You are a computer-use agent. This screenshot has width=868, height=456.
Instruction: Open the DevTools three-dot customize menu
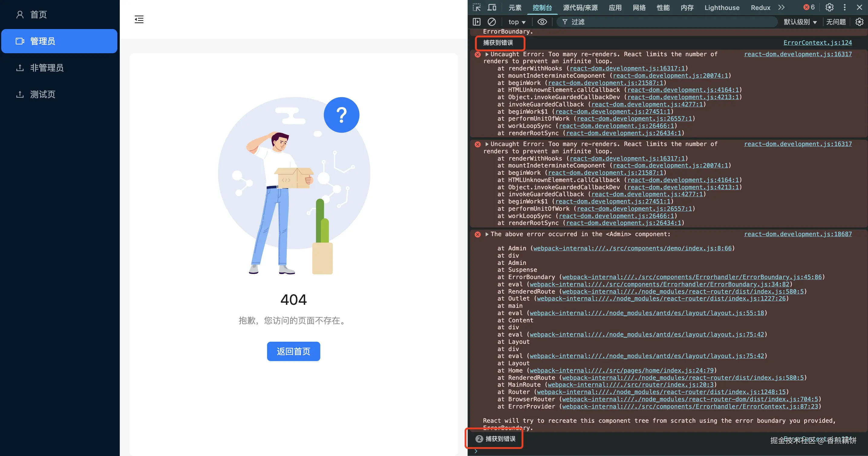pyautogui.click(x=844, y=8)
